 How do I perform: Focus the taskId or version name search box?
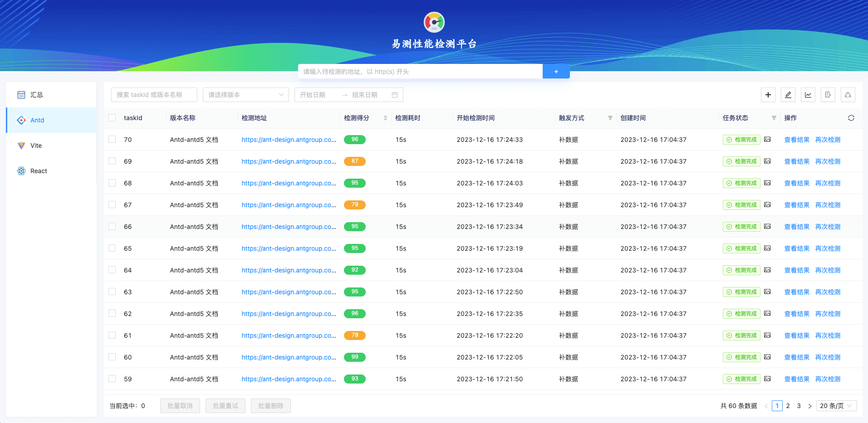154,95
